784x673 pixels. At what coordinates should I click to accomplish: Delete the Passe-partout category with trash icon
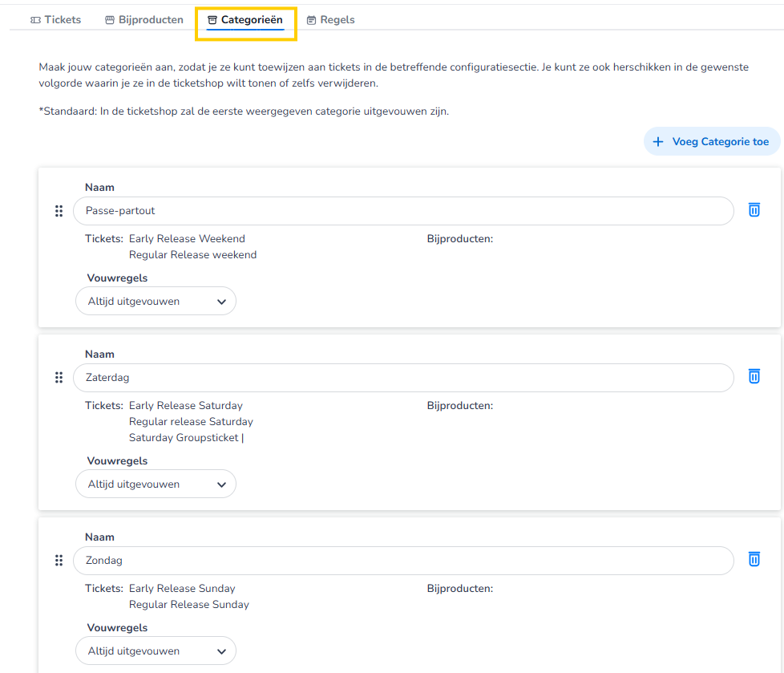click(754, 210)
